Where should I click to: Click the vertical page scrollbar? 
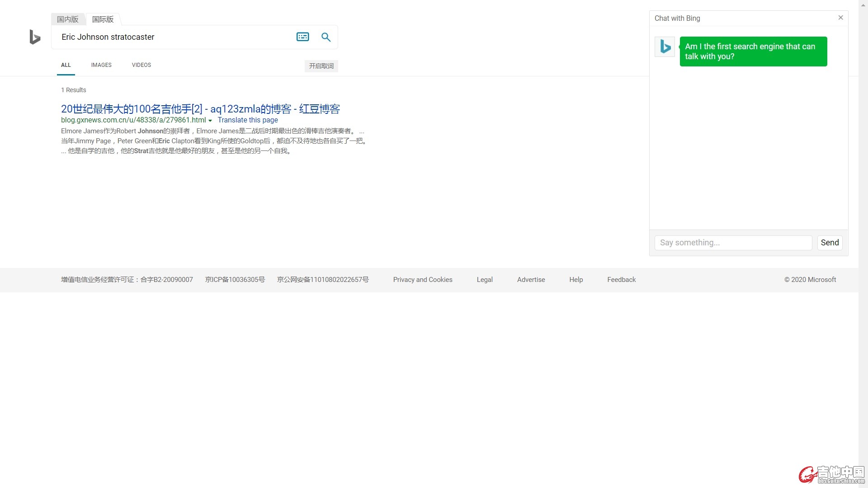[x=863, y=244]
